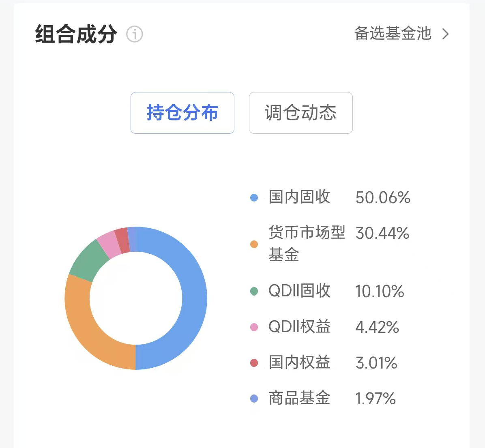Click the orange dot for 货币市场型基金

click(254, 244)
